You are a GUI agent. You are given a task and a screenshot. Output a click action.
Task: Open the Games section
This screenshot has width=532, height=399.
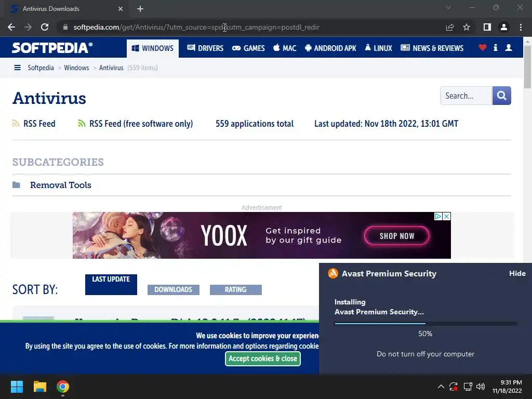pos(248,48)
